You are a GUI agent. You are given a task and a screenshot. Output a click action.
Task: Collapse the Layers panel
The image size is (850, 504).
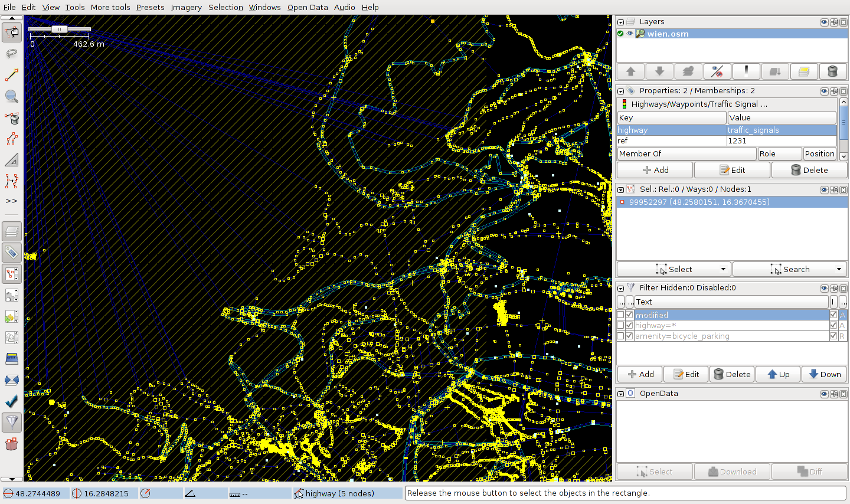tap(620, 22)
